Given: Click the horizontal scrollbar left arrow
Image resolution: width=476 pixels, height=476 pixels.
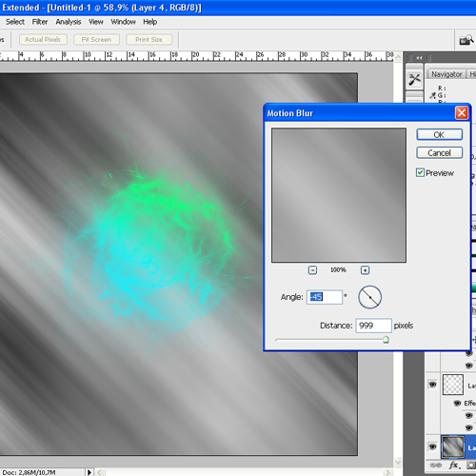Looking at the screenshot, I should point(100,472).
